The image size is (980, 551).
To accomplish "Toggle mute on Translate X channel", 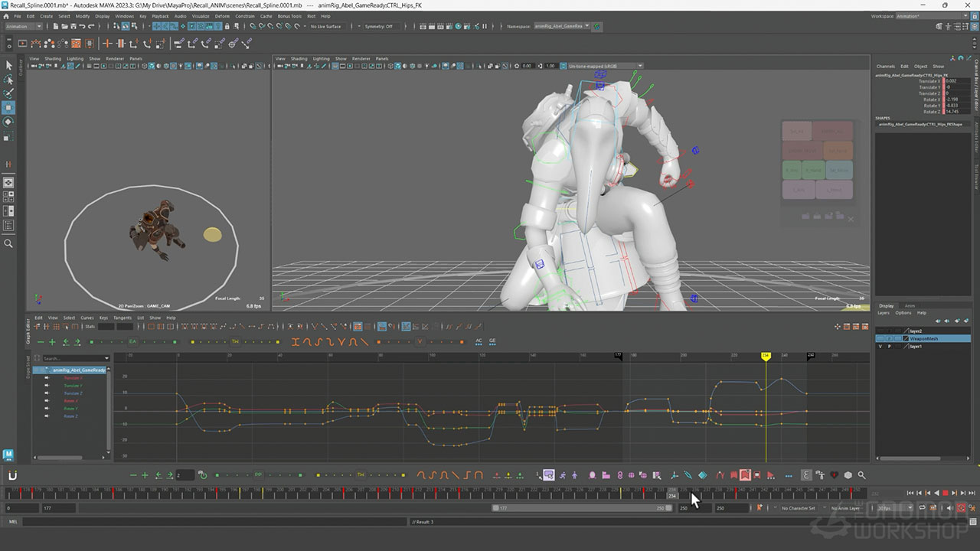I will (x=47, y=378).
